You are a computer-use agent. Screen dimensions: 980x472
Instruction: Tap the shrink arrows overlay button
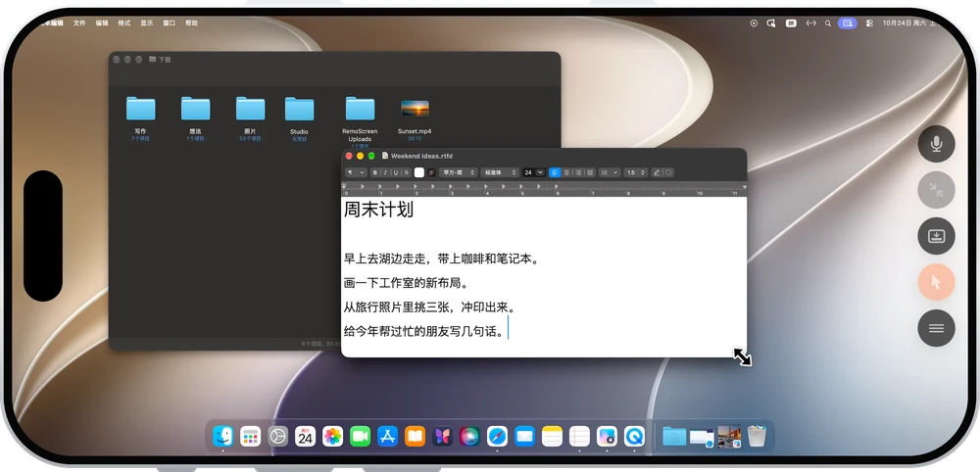coord(936,190)
